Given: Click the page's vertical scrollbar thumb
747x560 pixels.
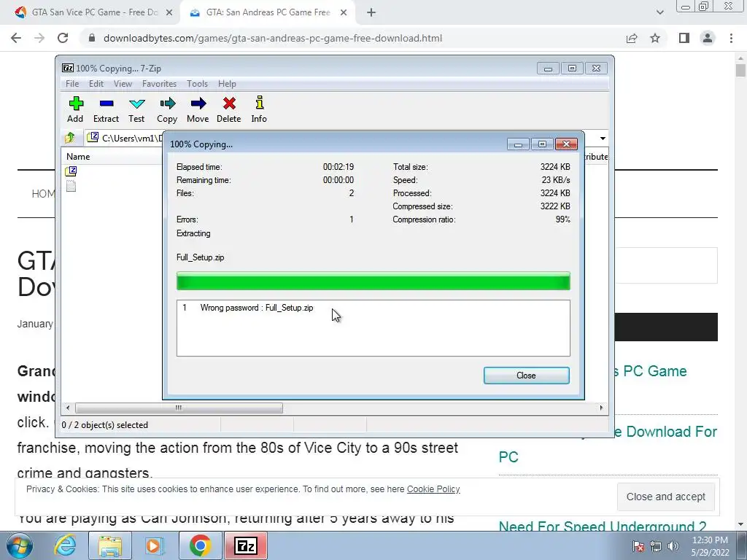Looking at the screenshot, I should click(740, 70).
